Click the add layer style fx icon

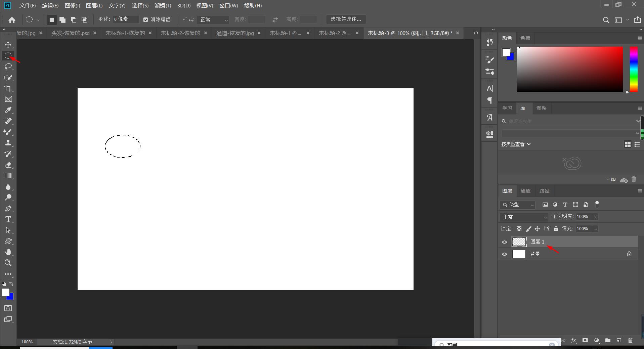574,340
